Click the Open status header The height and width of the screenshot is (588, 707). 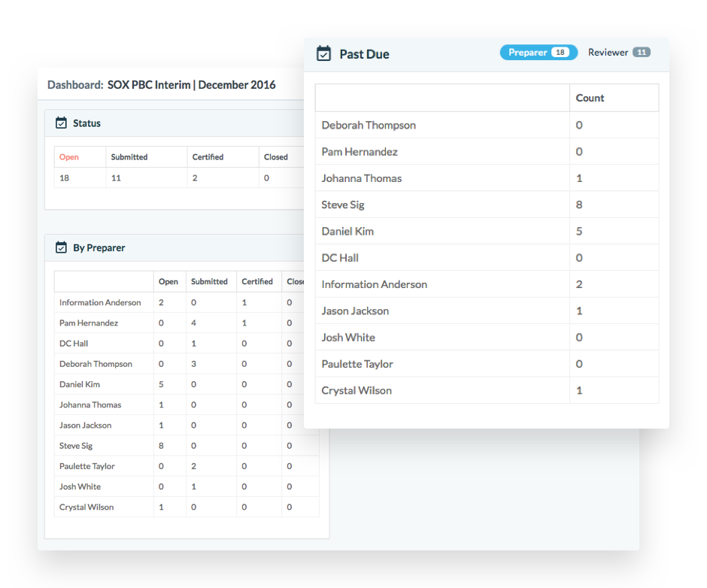point(69,157)
